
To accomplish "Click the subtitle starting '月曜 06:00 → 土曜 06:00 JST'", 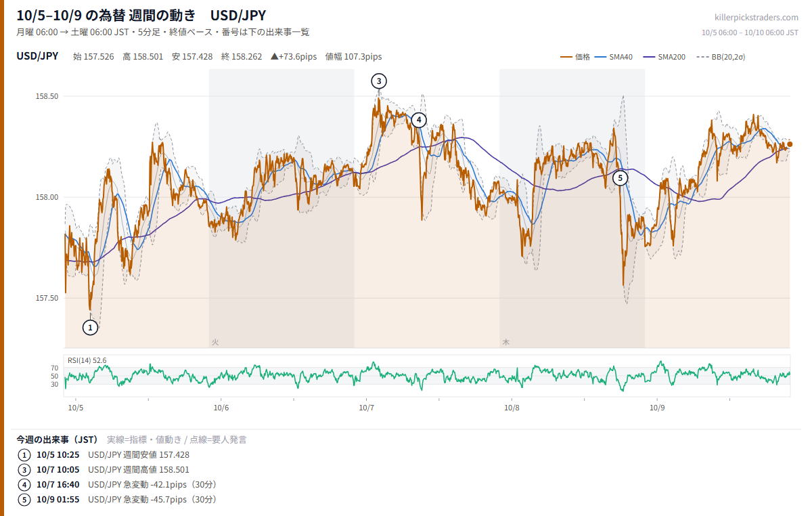I will pyautogui.click(x=163, y=32).
